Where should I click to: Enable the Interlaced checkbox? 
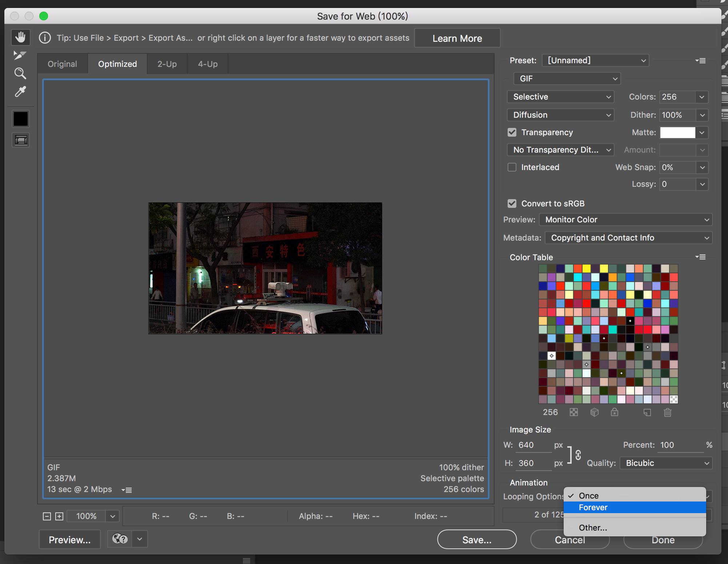512,167
